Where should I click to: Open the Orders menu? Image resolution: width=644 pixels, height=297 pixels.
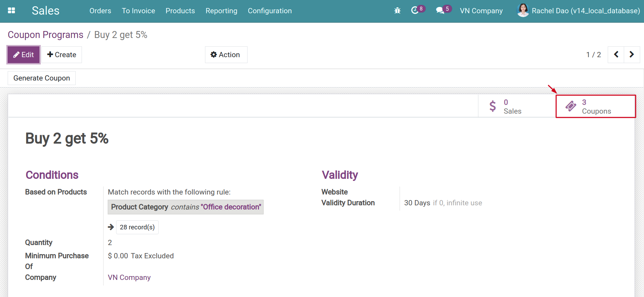(x=100, y=11)
